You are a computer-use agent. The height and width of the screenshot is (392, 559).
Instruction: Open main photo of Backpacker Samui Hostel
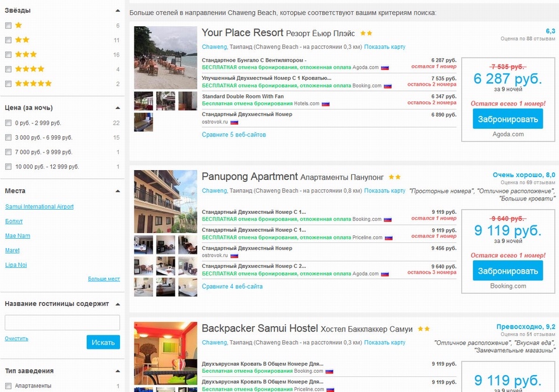point(165,354)
